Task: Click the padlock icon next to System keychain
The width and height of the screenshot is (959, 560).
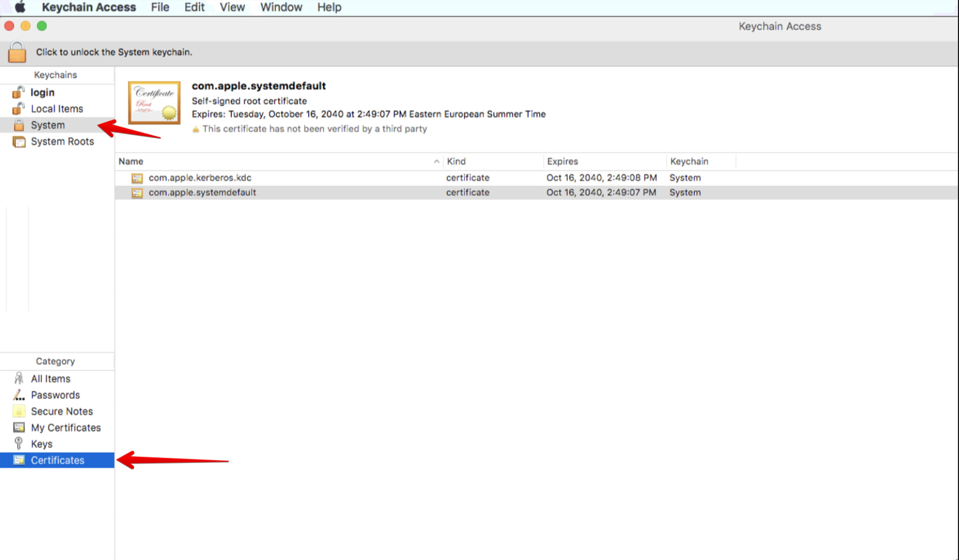Action: 18,125
